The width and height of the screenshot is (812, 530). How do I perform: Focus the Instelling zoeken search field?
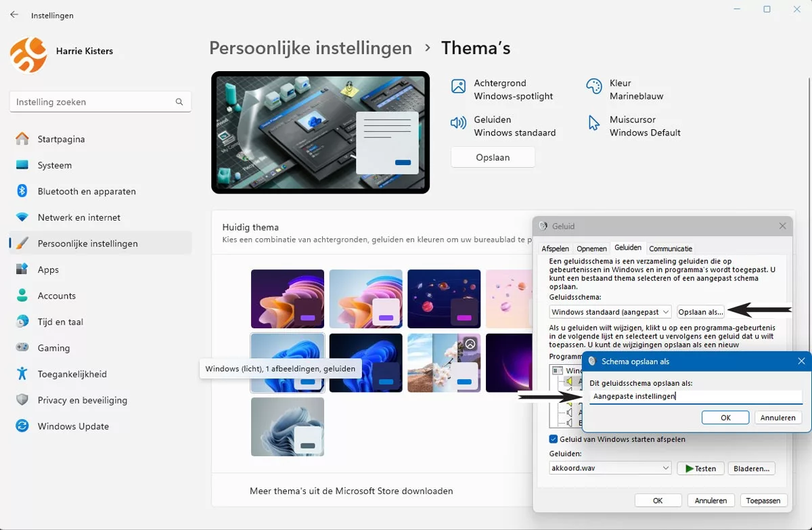coord(100,102)
